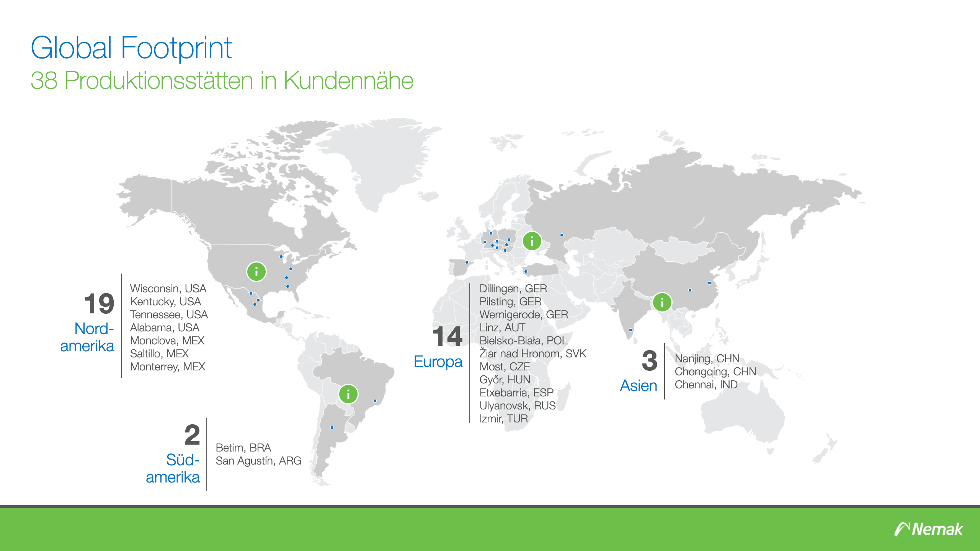Click 'Dillingen, GER' location

click(x=513, y=289)
